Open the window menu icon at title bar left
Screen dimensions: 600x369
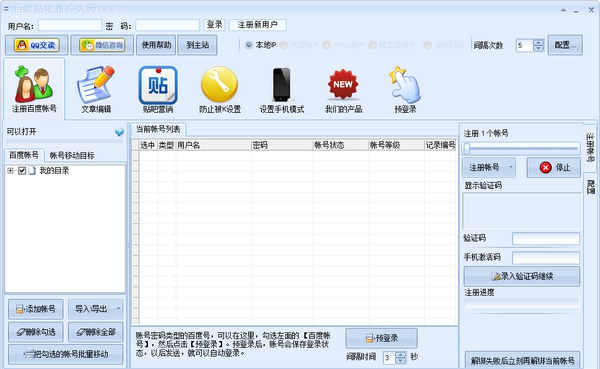click(6, 9)
